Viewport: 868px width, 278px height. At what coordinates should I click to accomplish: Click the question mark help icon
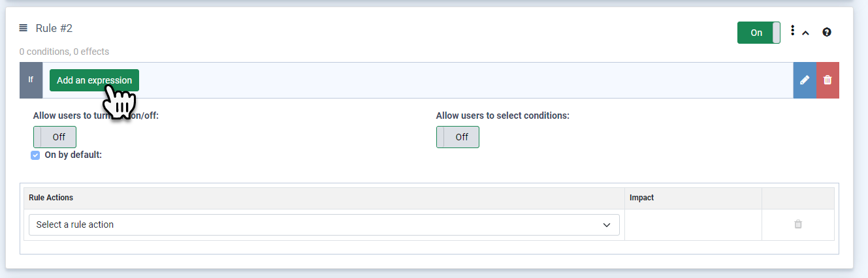tap(827, 32)
